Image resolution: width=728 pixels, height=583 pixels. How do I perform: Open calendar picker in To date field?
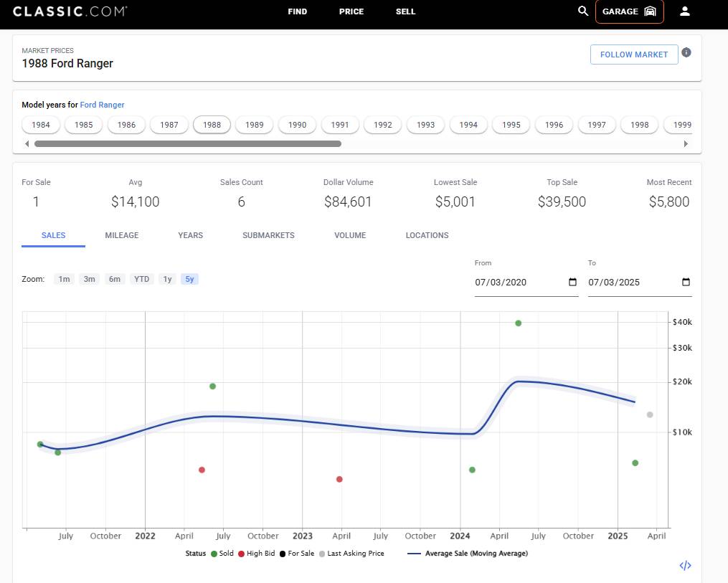(x=686, y=282)
